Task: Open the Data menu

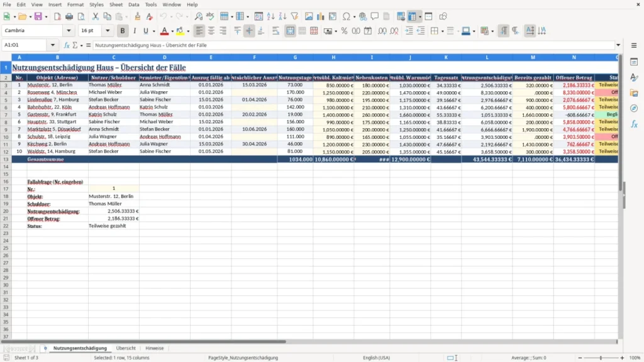Action: coord(133,4)
